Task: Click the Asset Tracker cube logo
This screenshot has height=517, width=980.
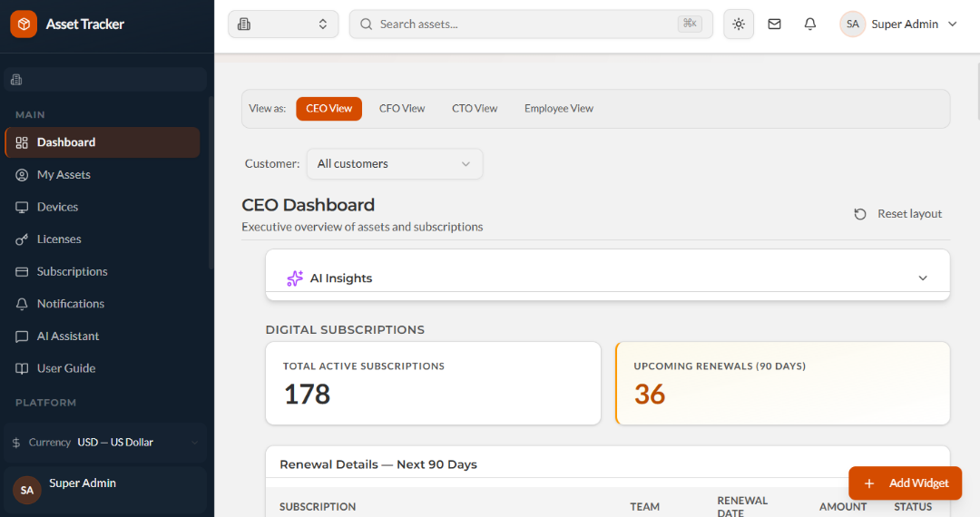Action: [24, 24]
